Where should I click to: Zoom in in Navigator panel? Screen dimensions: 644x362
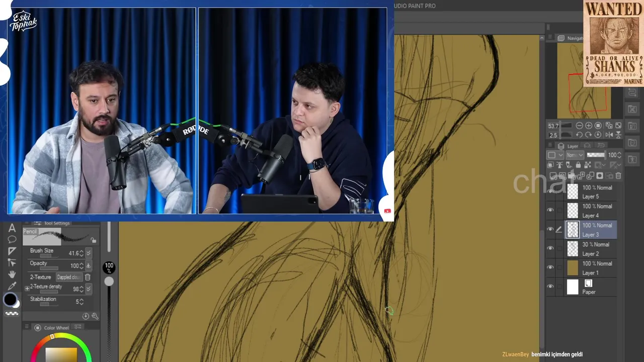click(589, 126)
